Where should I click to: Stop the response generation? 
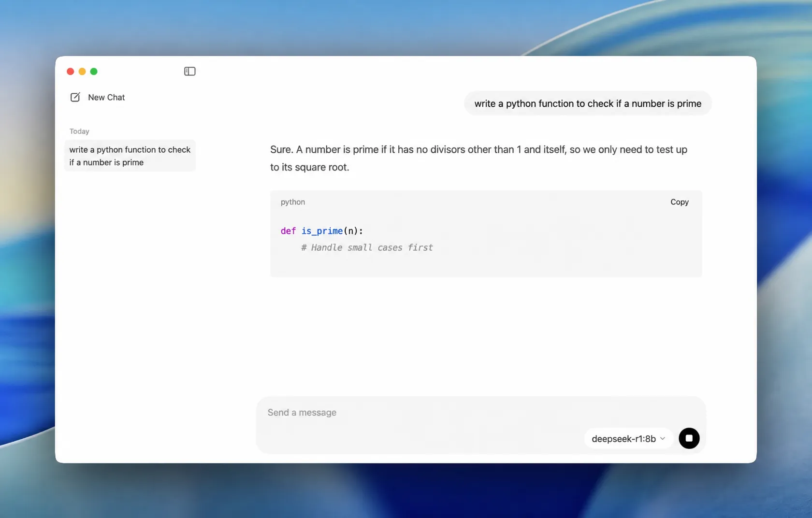tap(689, 438)
